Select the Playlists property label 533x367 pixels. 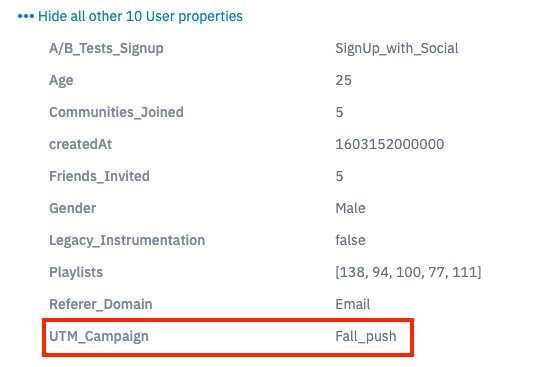coord(76,272)
